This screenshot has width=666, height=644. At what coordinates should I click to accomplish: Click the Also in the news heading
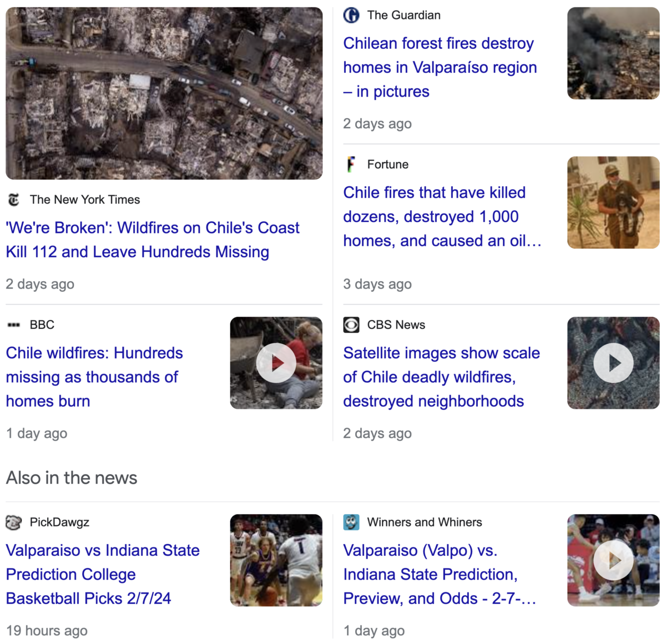72,478
